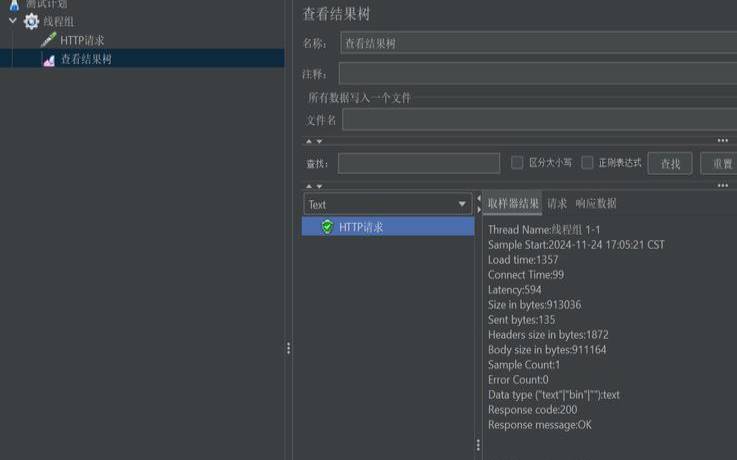Screen dimensions: 737x460
Task: Click the 所有数据写入一个文件 section label
Action: 359,98
